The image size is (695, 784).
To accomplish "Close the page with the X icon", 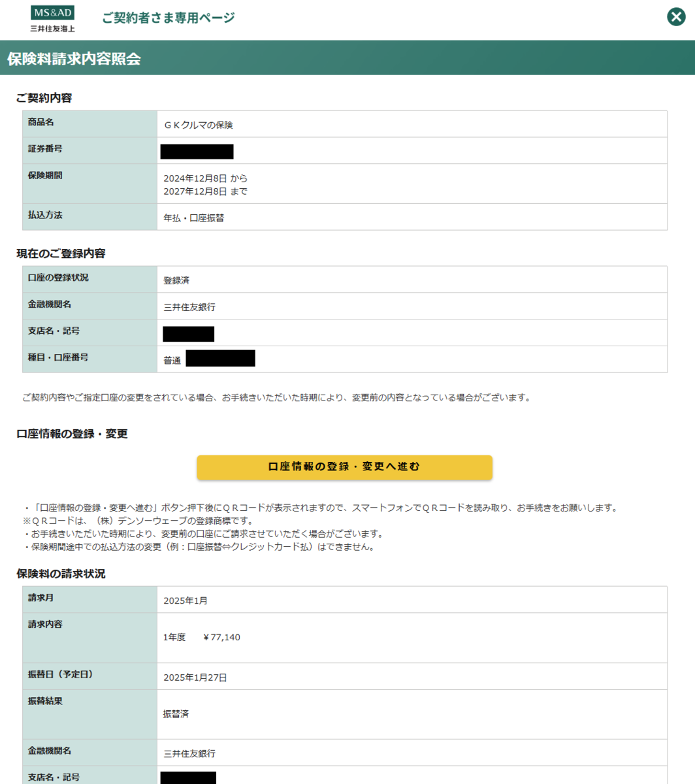I will [x=676, y=17].
